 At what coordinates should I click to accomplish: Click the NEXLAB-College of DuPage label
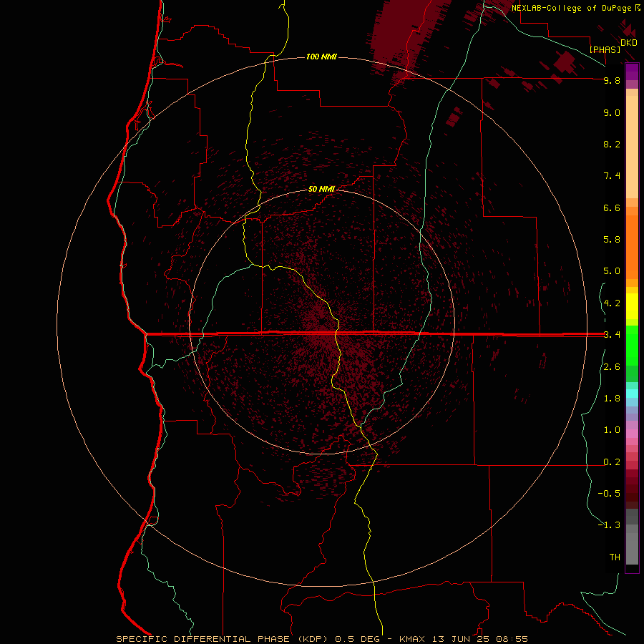click(572, 8)
